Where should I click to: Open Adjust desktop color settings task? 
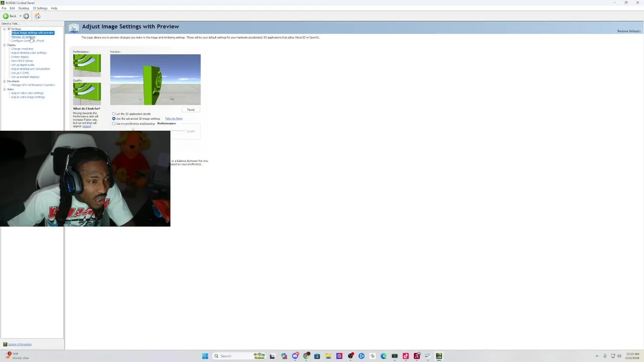pos(29,53)
